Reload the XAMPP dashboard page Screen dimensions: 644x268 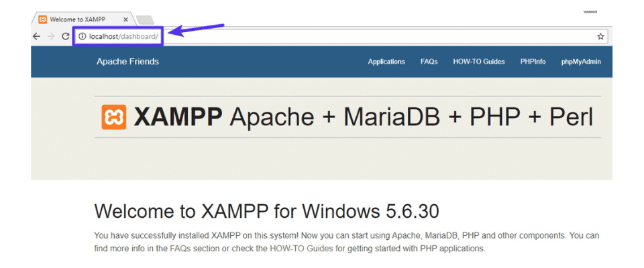click(x=65, y=36)
